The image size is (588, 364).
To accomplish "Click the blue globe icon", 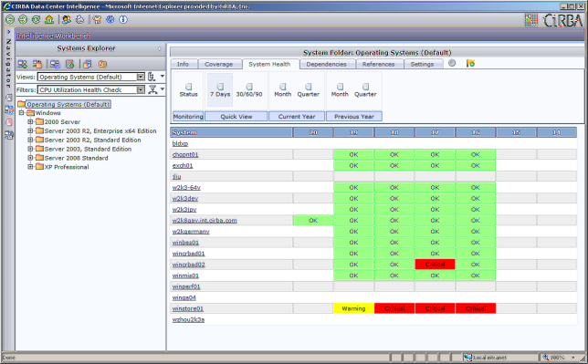I will (x=110, y=19).
